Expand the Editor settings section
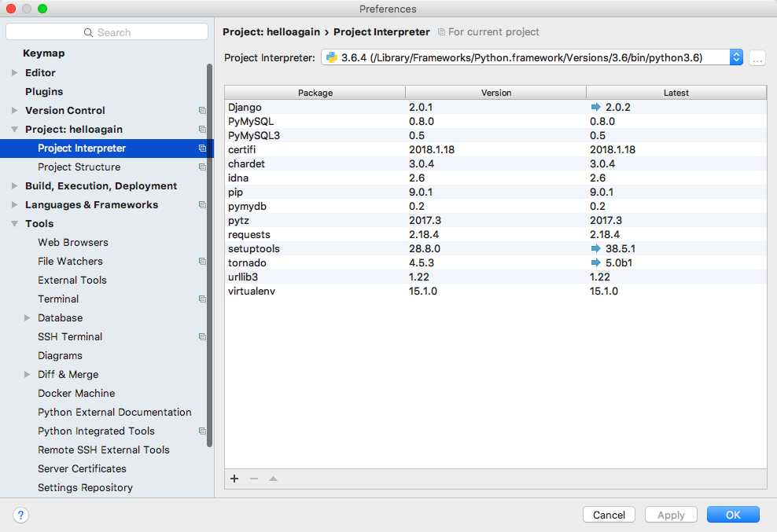Image resolution: width=777 pixels, height=532 pixels. pyautogui.click(x=14, y=73)
